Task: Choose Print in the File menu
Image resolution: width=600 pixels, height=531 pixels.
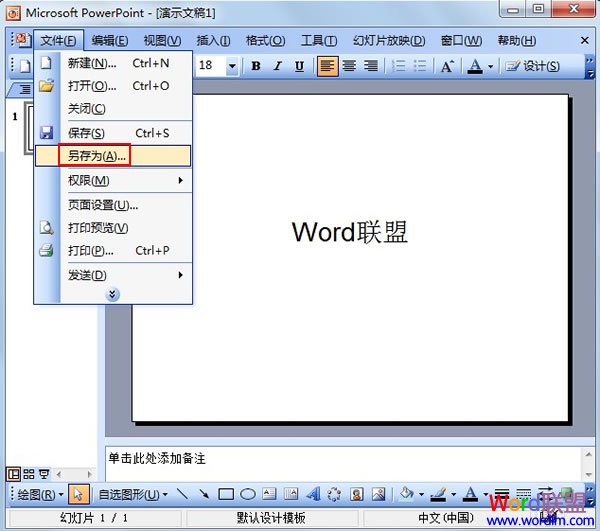Action: tap(113, 251)
